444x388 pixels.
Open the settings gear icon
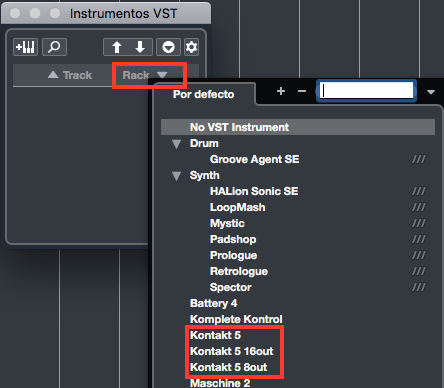[x=191, y=47]
